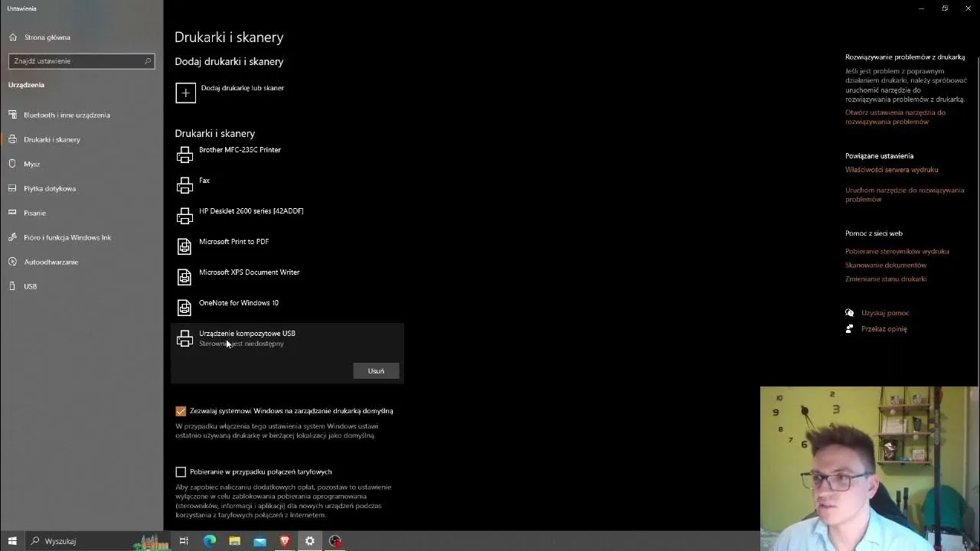Open Właściwości serwera wydruku link
The image size is (980, 551).
tap(891, 169)
